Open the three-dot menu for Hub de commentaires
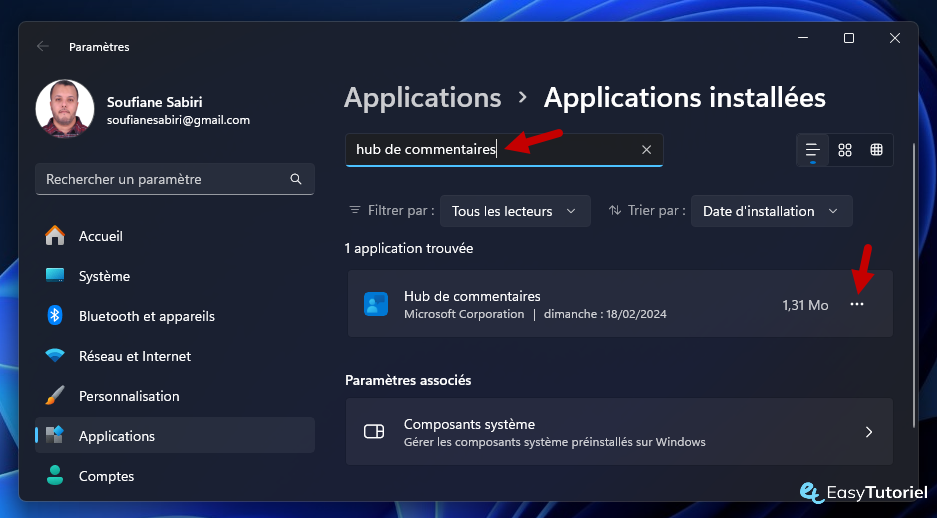The height and width of the screenshot is (518, 937). pos(857,305)
